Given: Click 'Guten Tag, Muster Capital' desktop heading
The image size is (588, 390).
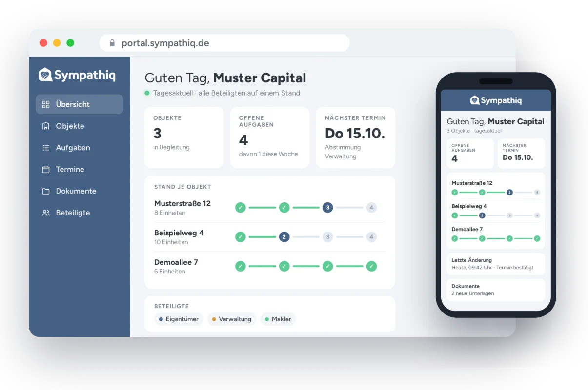Looking at the screenshot, I should point(225,78).
